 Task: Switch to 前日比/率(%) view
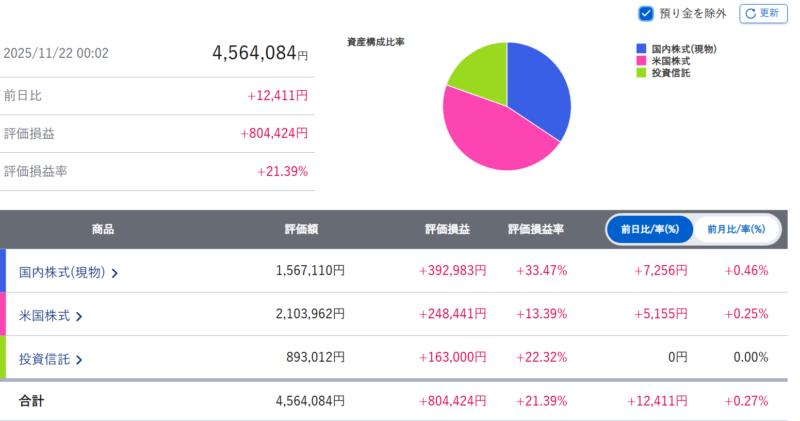coord(649,229)
